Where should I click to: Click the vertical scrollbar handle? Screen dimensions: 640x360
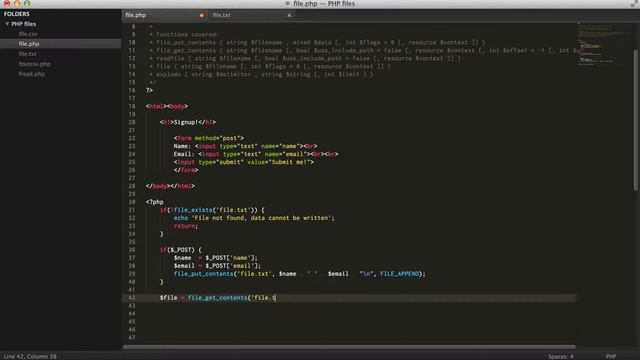tap(636, 120)
